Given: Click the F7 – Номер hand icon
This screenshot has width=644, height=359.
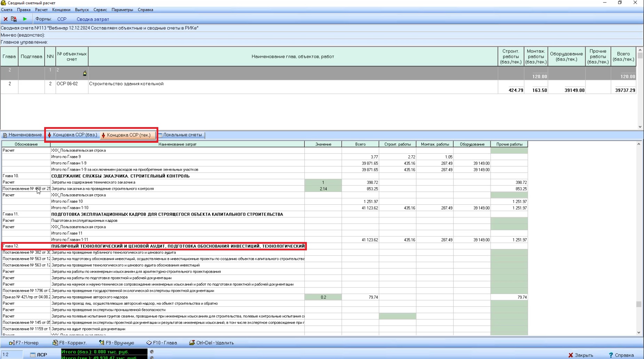Looking at the screenshot, I should (11, 343).
